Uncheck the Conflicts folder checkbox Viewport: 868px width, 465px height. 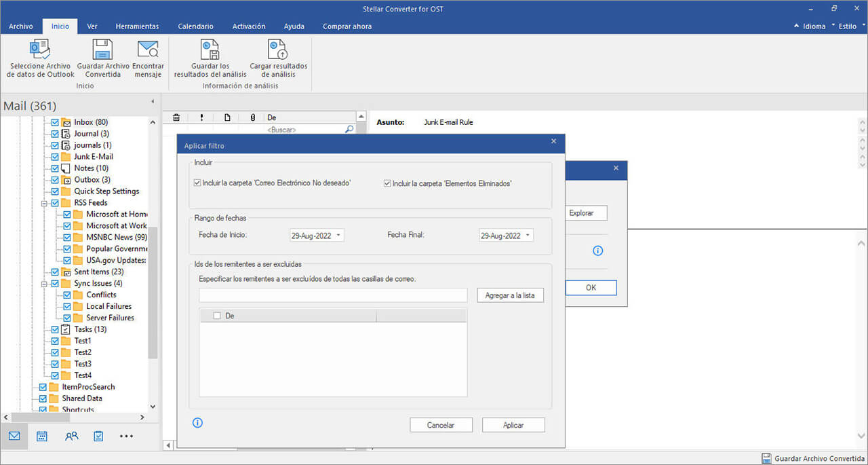[x=68, y=295]
